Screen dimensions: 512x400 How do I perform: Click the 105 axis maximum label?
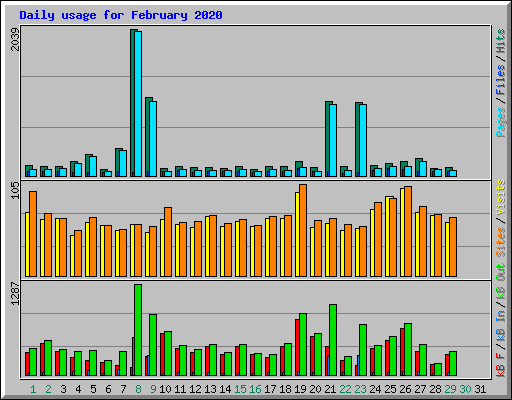(15, 190)
